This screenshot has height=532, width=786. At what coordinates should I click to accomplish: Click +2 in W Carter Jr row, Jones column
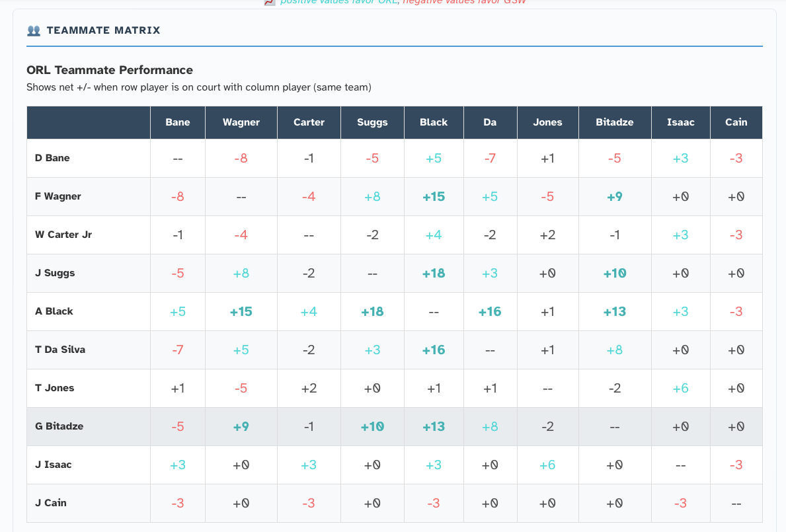(x=548, y=235)
